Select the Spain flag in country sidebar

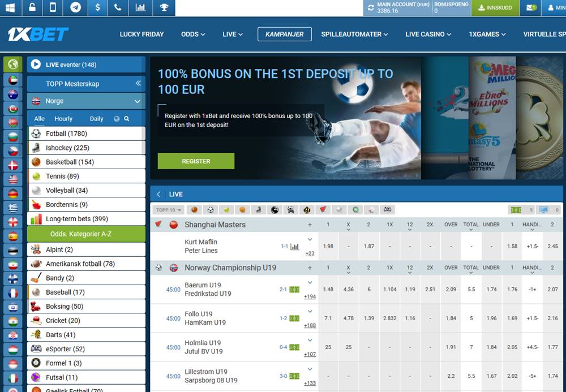(x=13, y=236)
